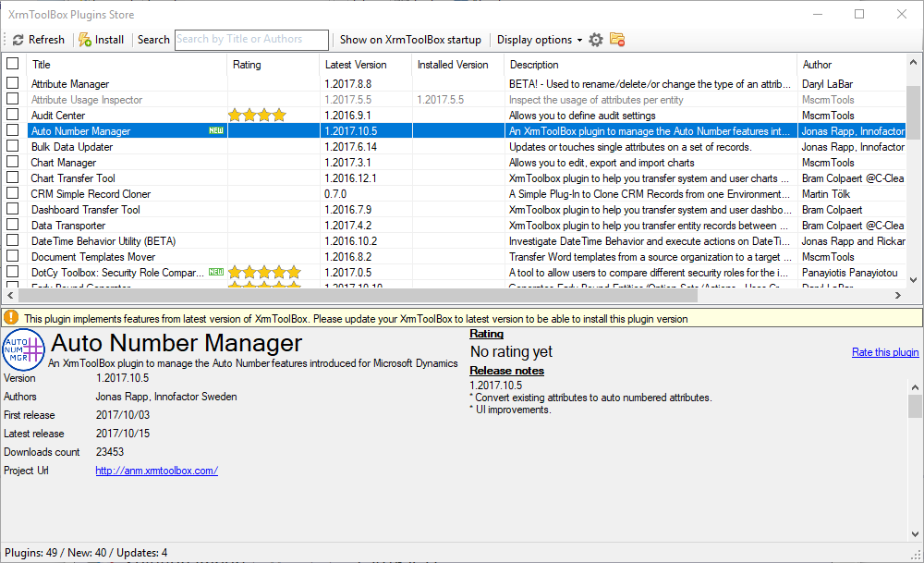Select the DateTime Behavior Utility (BETA) row

click(x=455, y=241)
